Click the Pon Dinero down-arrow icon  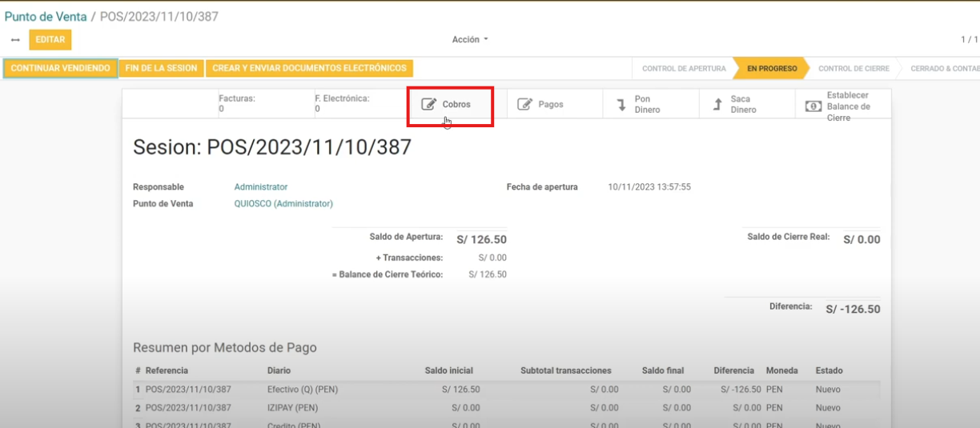click(621, 105)
